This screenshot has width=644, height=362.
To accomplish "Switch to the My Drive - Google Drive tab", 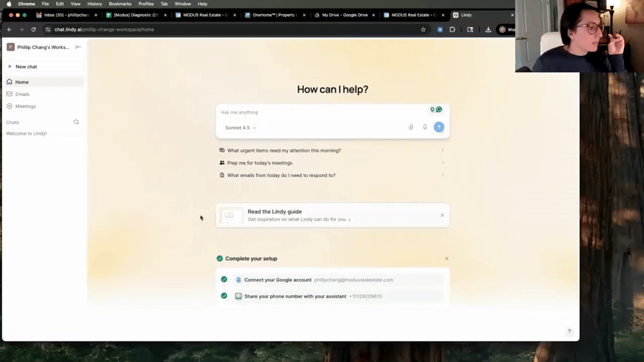I will pyautogui.click(x=344, y=14).
